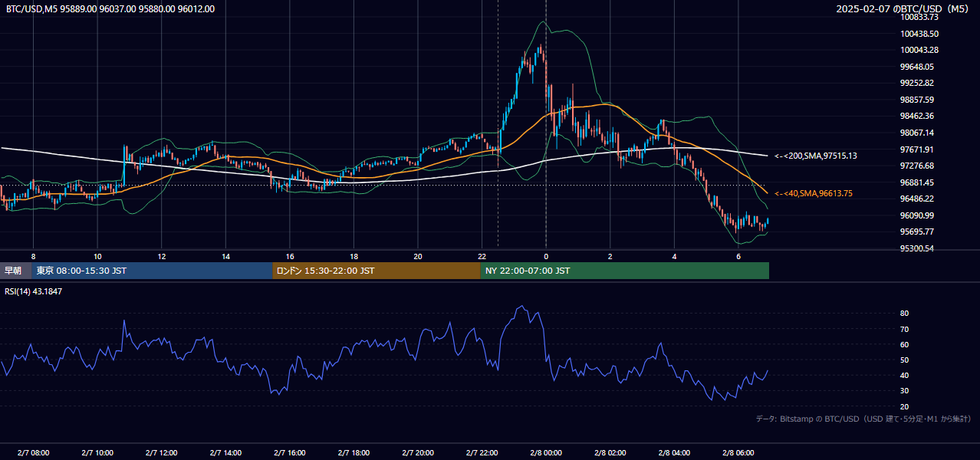The height and width of the screenshot is (460, 980).
Task: Select the 東京 08:00-15:30 JST session bar
Action: [x=152, y=271]
